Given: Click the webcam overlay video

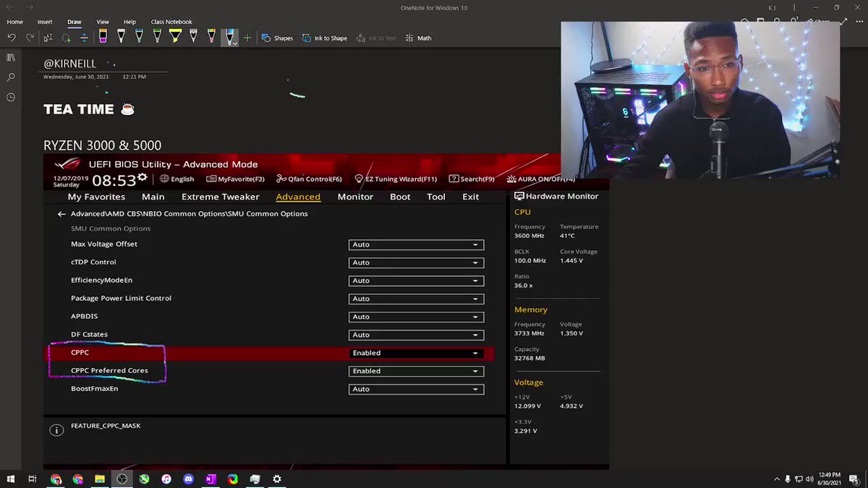Looking at the screenshot, I should pyautogui.click(x=699, y=98).
